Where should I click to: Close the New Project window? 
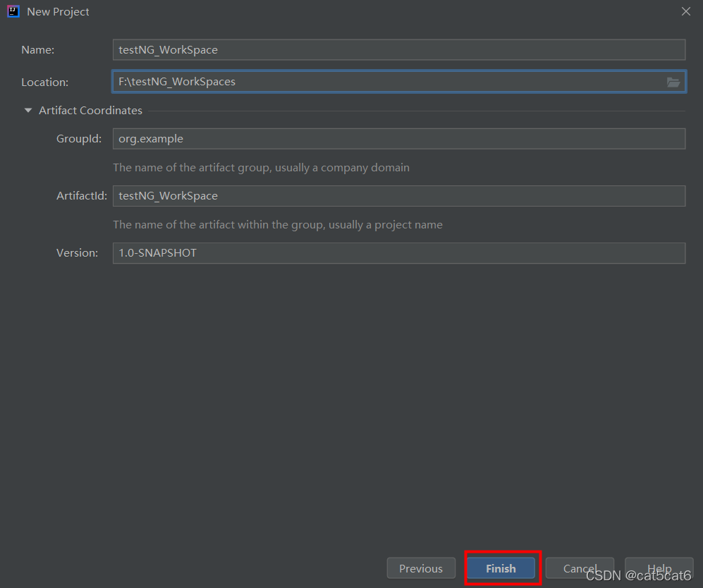point(686,12)
